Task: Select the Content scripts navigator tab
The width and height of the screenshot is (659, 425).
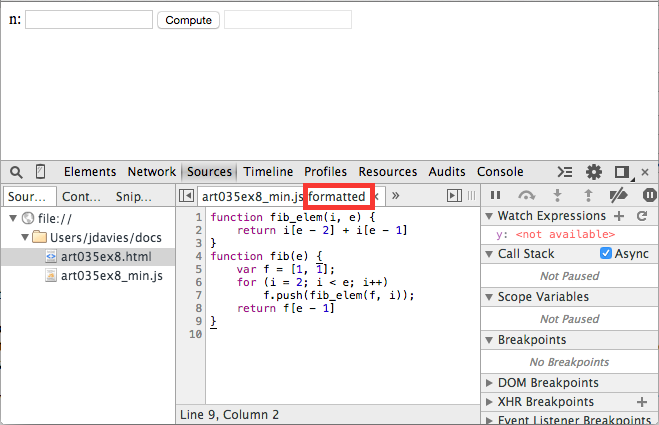Action: tap(81, 196)
